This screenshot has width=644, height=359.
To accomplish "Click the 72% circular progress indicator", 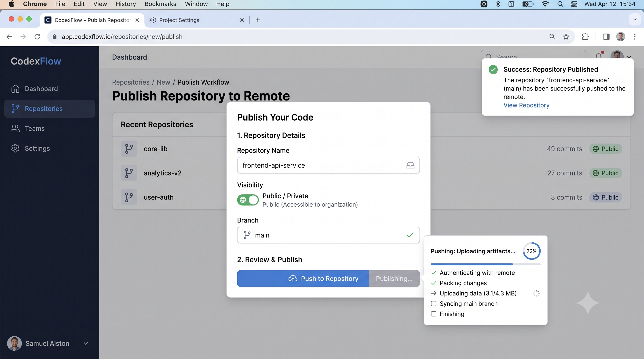I will tap(531, 251).
